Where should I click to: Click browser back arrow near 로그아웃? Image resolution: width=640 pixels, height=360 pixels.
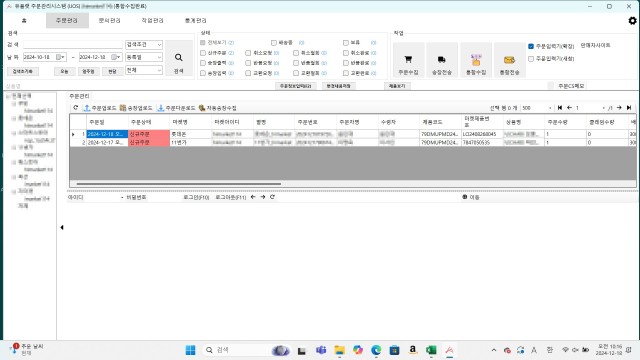click(253, 197)
